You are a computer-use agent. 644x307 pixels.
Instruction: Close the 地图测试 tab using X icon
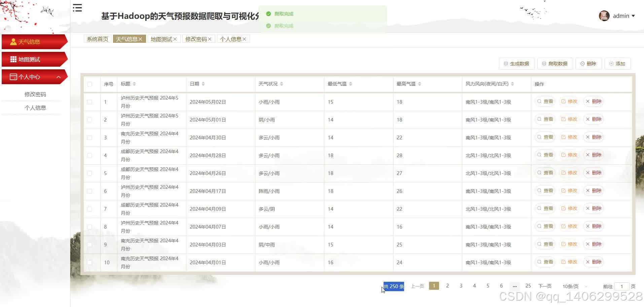coord(175,39)
